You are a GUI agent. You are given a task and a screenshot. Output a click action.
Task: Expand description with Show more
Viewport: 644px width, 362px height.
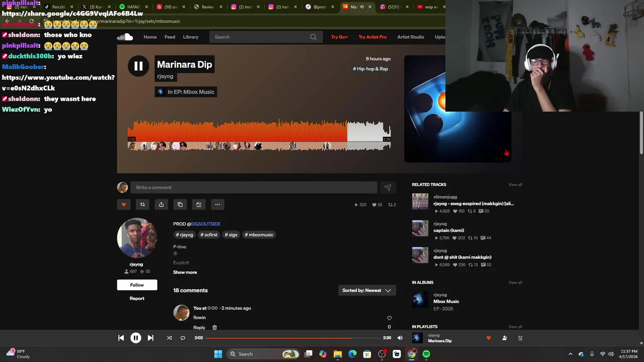pos(185,273)
